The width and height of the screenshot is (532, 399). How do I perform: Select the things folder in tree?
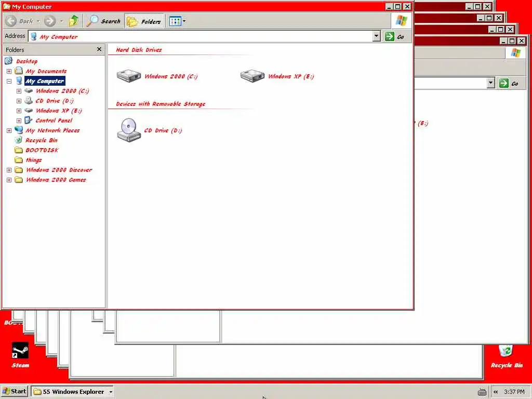click(34, 160)
